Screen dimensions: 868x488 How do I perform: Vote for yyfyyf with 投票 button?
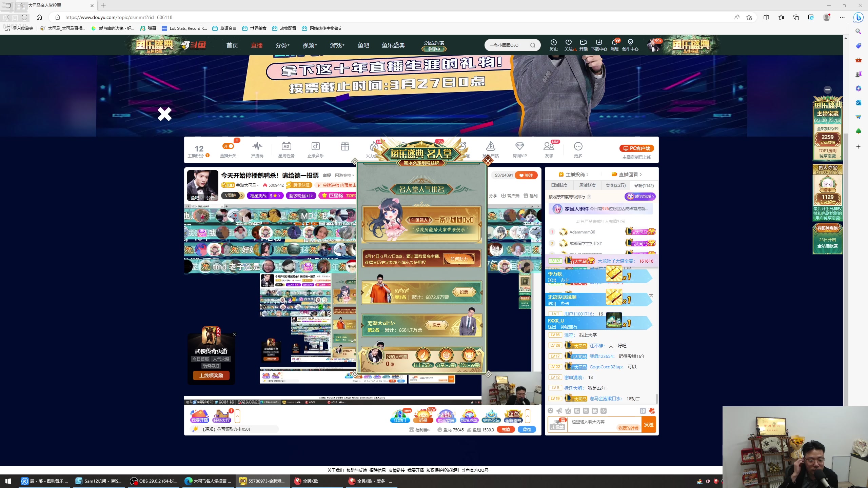pyautogui.click(x=464, y=292)
